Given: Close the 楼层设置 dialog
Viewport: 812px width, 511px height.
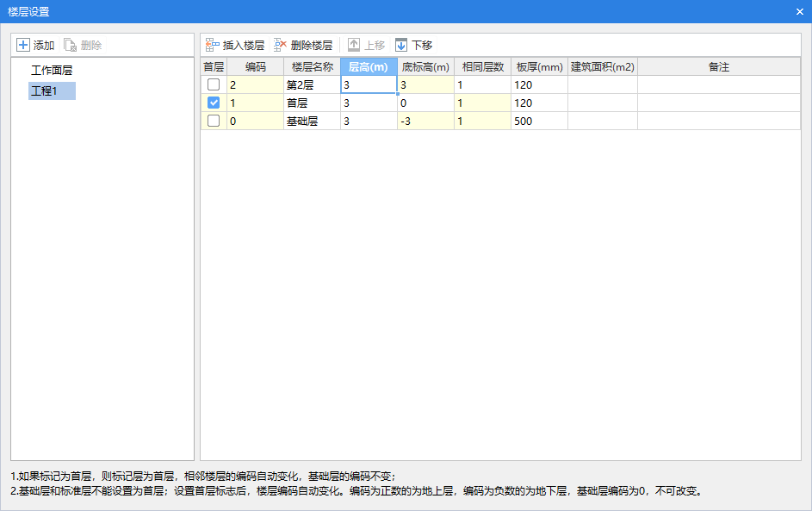Looking at the screenshot, I should (x=799, y=11).
